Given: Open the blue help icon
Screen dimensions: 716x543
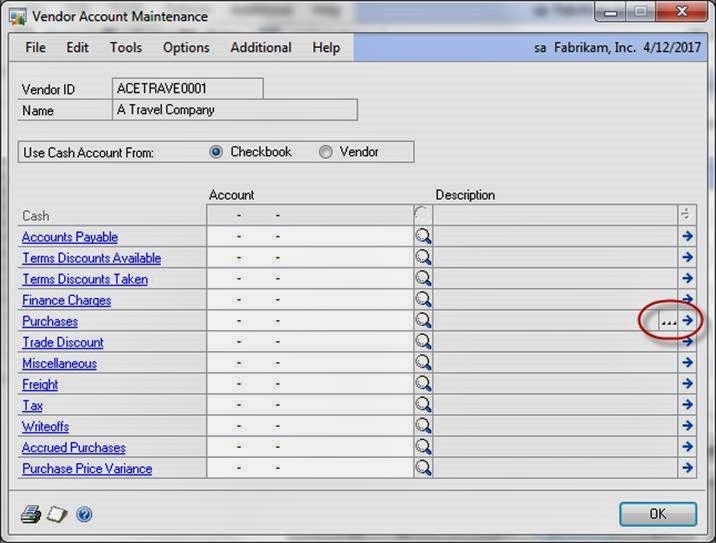Looking at the screenshot, I should [x=84, y=515].
